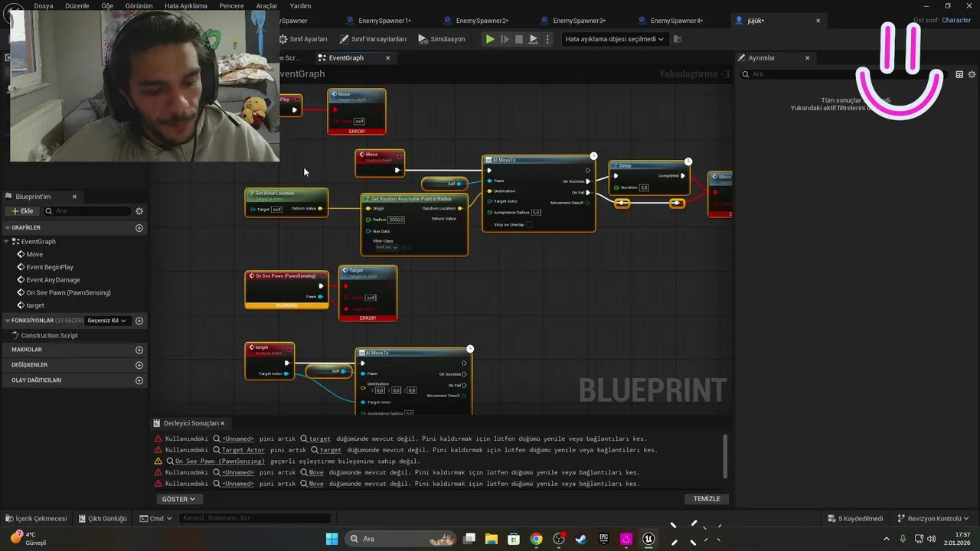Expand the OLAY DAĞITICILARI section header

[36, 380]
